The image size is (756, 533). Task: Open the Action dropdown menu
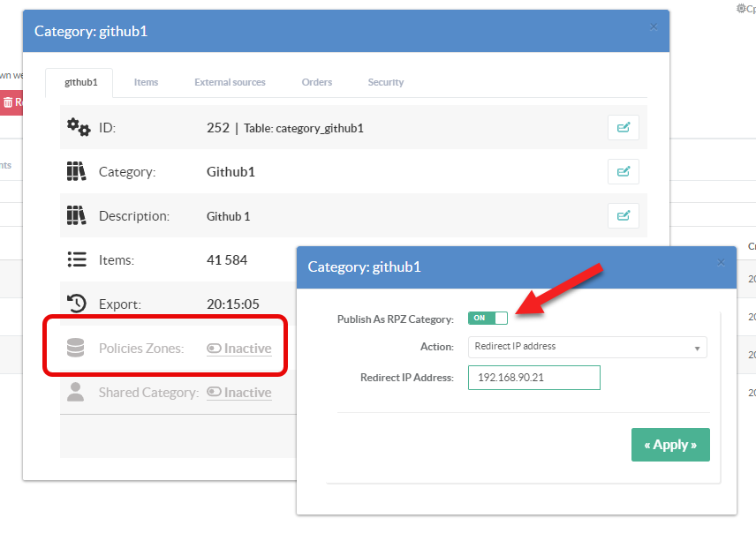pos(586,347)
